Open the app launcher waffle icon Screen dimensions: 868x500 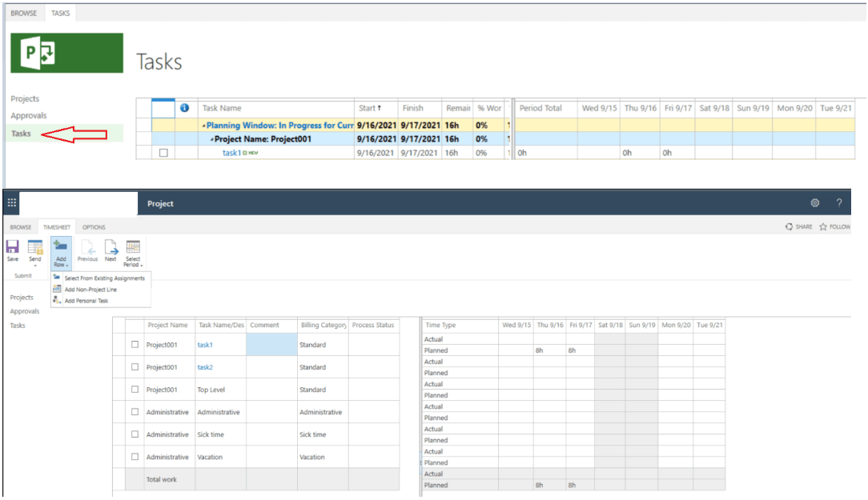click(12, 203)
